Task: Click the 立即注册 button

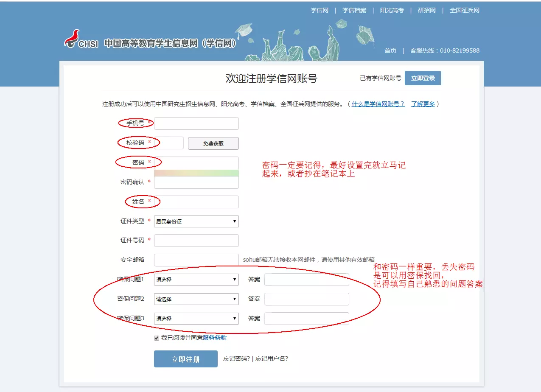Action: click(x=186, y=359)
